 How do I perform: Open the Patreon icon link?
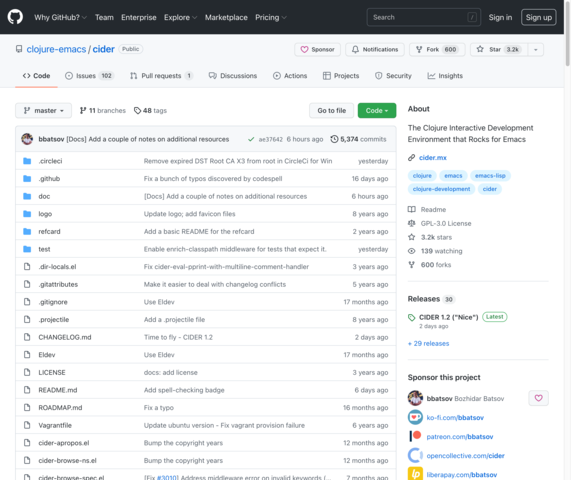tap(415, 436)
